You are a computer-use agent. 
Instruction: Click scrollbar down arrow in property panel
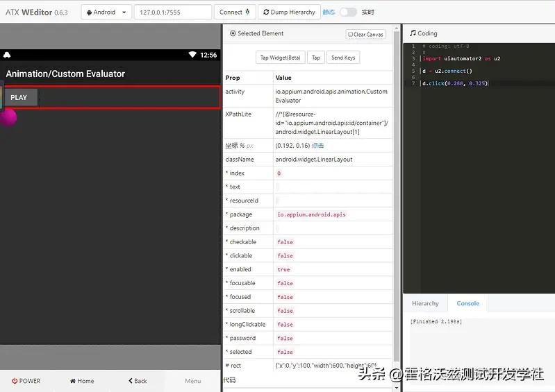(397, 388)
